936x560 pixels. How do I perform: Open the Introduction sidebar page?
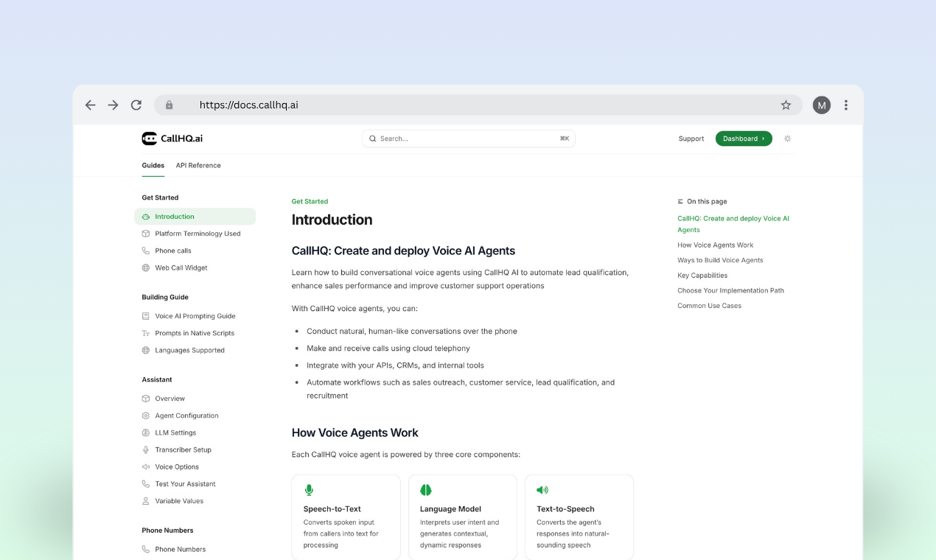(195, 217)
